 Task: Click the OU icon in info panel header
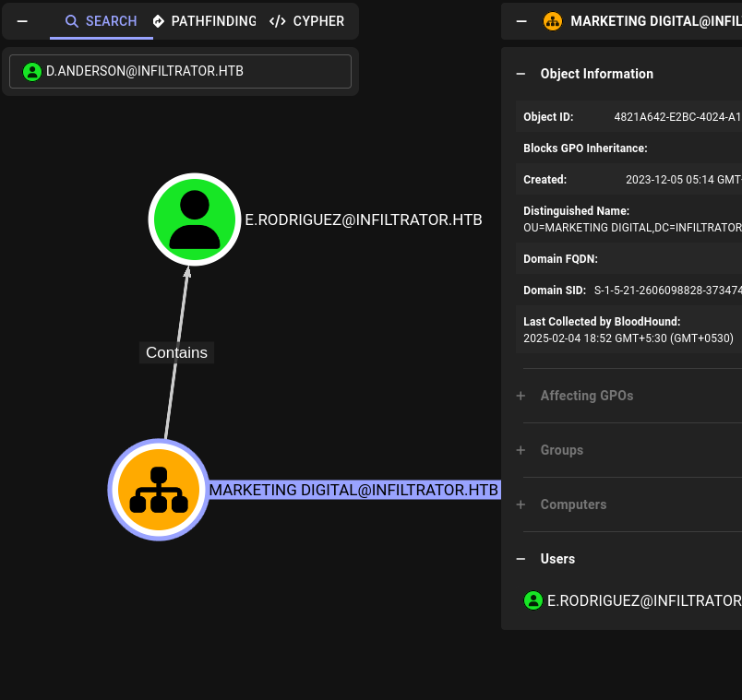point(553,21)
